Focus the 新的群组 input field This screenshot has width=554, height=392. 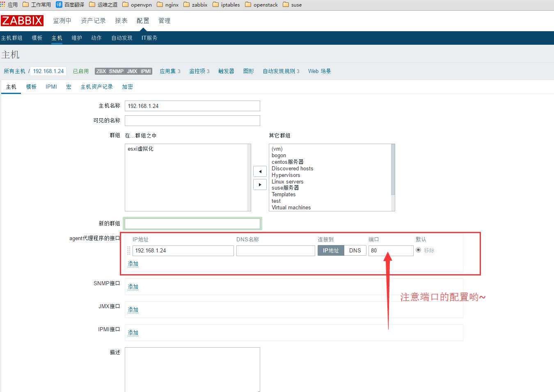[x=192, y=224]
